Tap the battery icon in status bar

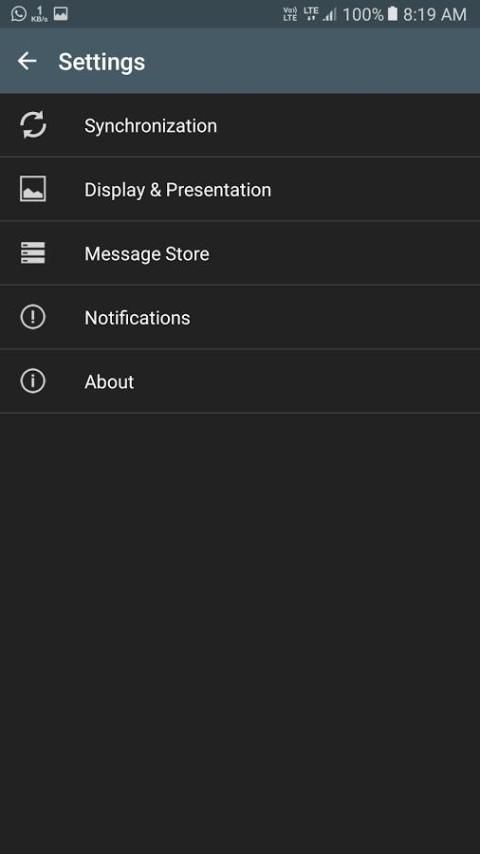tap(392, 14)
